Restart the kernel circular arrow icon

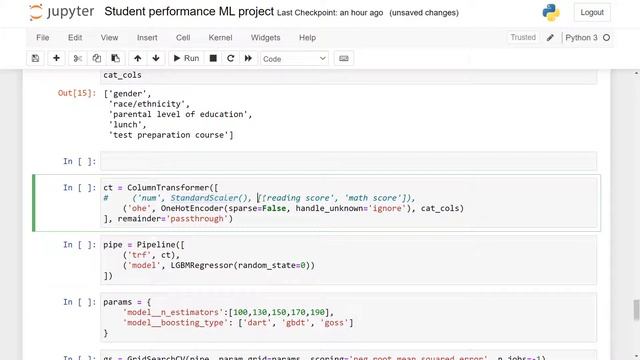click(x=231, y=58)
